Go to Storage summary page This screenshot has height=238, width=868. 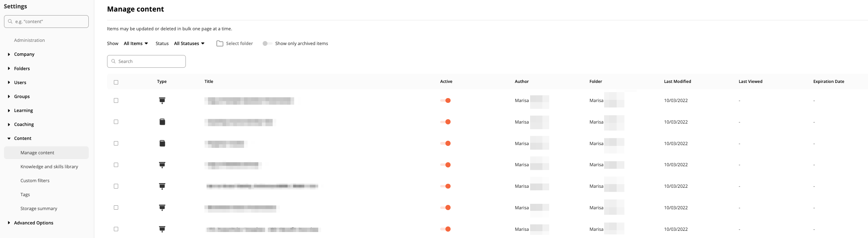click(x=39, y=208)
